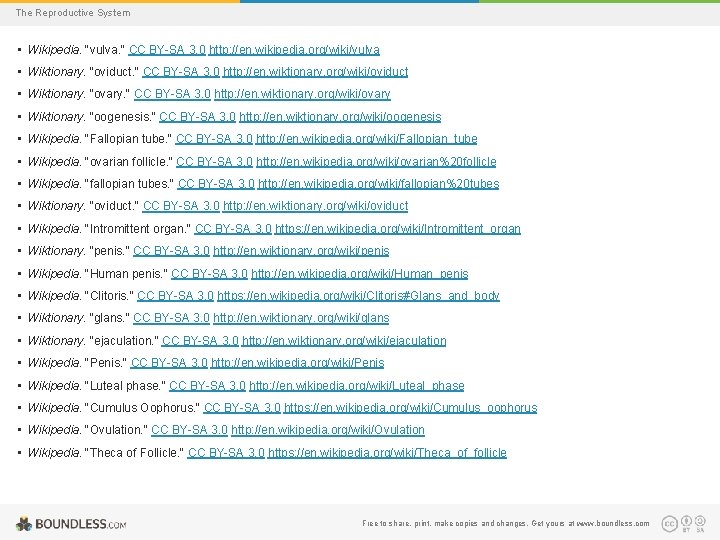Viewport: 720px width, 540px height.
Task: Click the Boundless.com logo
Action: click(x=71, y=523)
